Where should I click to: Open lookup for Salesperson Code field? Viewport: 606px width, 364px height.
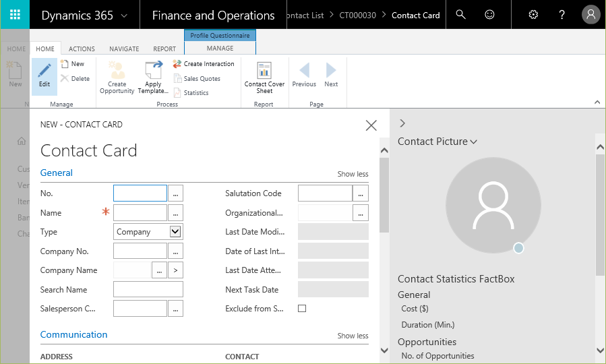[x=175, y=308]
